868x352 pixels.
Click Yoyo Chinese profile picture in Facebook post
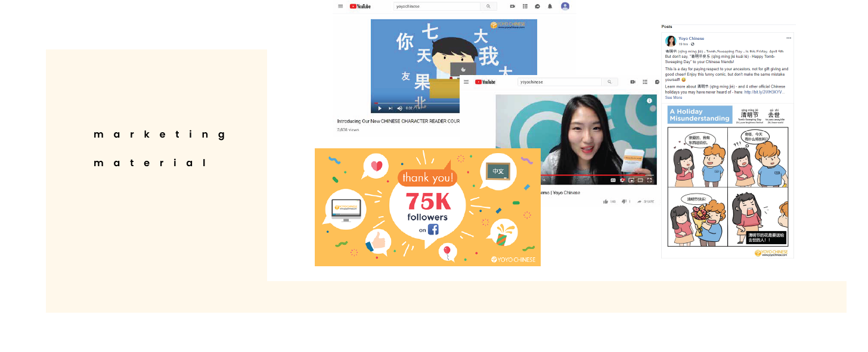(671, 41)
